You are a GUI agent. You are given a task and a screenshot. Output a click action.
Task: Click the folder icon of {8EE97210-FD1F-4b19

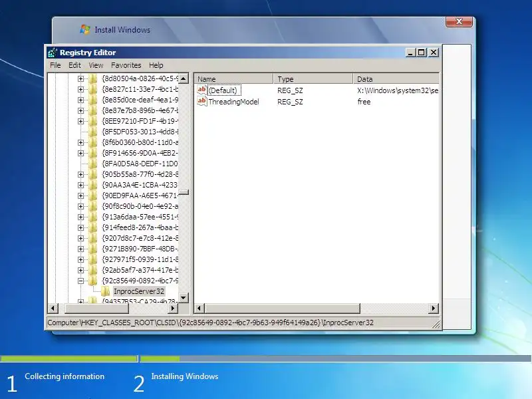pos(93,121)
